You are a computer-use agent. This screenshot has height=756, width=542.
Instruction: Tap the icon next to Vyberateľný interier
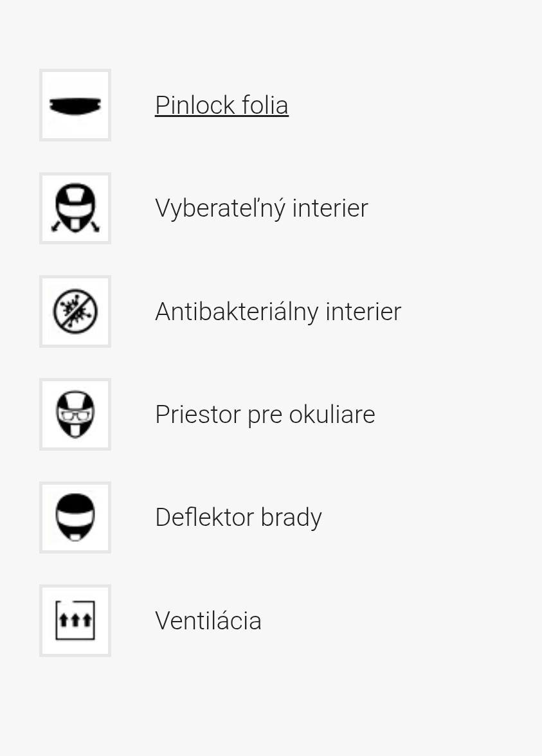pos(75,208)
